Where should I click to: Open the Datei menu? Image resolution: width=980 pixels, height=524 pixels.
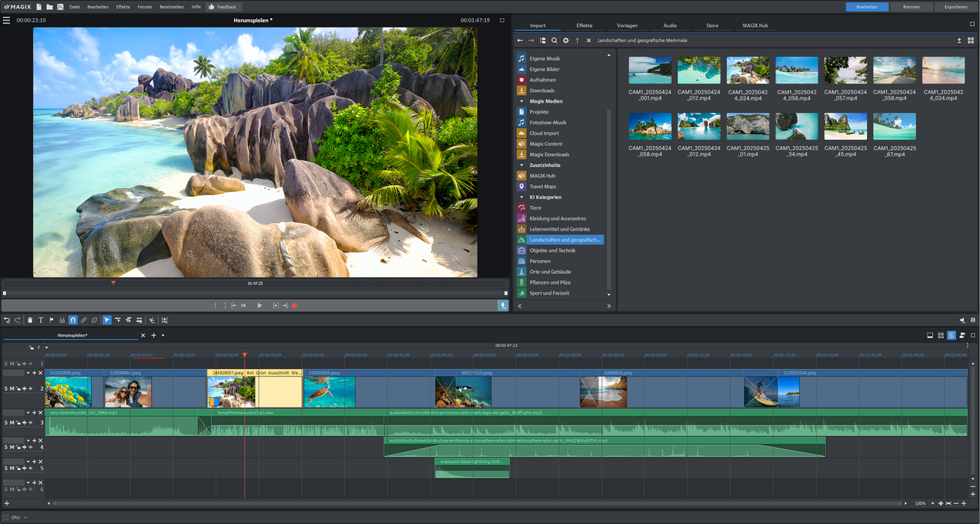[73, 7]
